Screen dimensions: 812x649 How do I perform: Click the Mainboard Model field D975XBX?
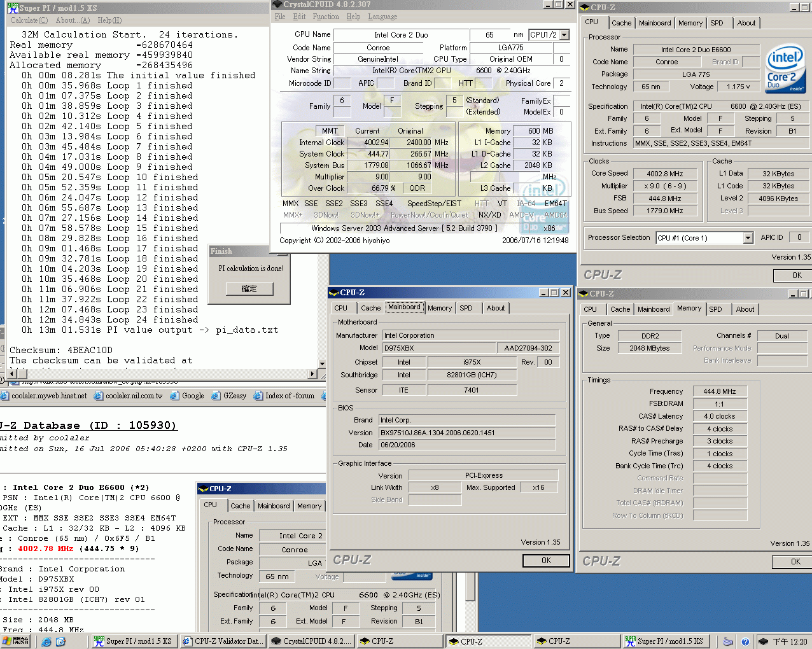click(439, 348)
